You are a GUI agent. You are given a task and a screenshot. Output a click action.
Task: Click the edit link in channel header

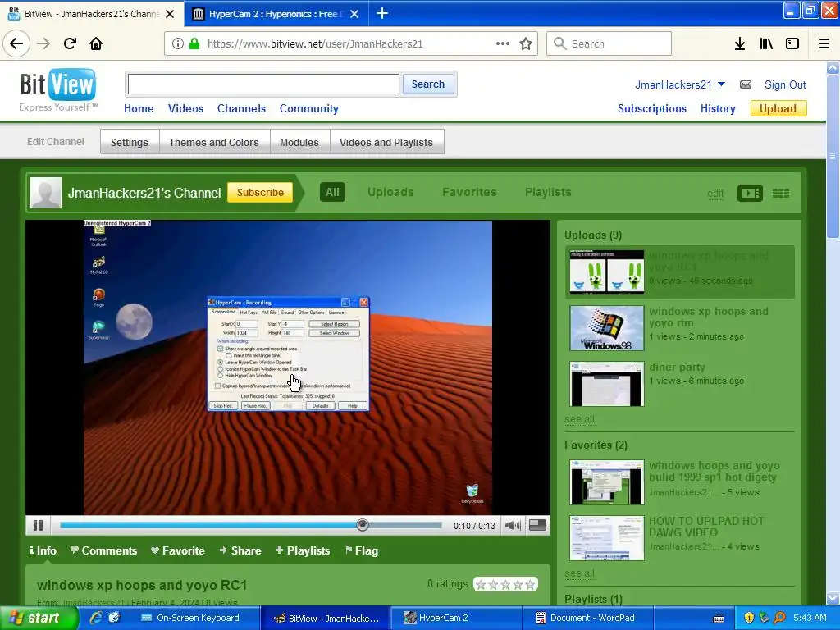(715, 194)
